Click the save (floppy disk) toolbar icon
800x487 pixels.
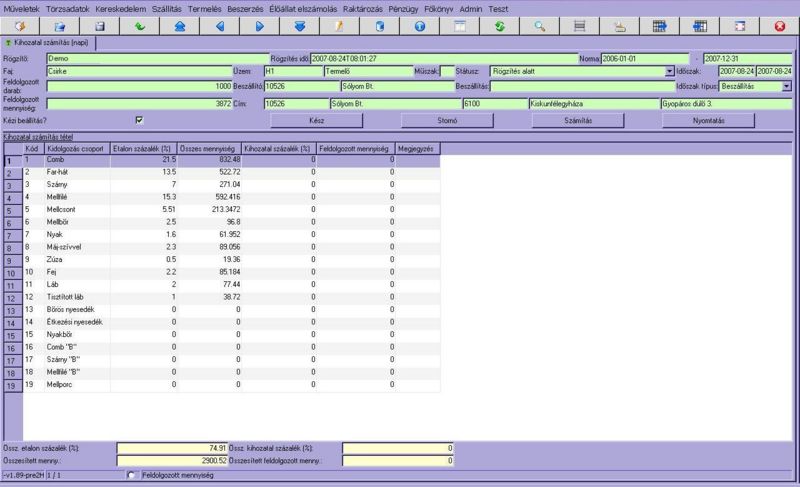point(100,24)
